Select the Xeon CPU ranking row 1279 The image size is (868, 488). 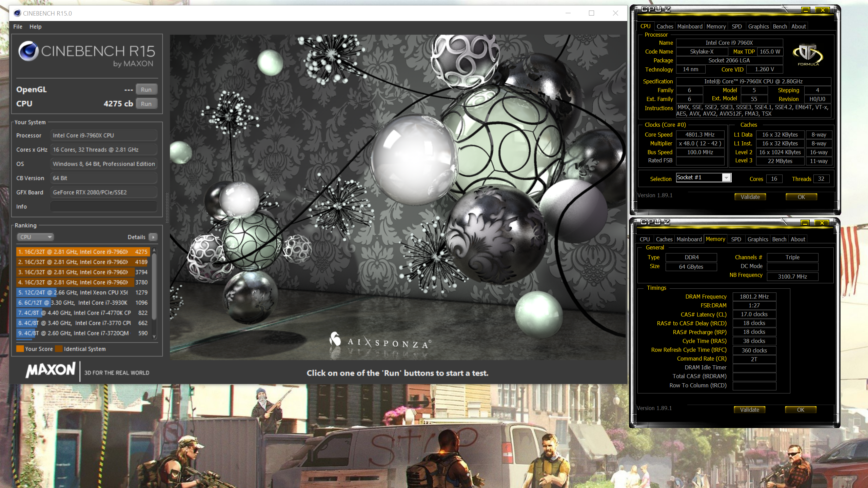[x=83, y=292]
